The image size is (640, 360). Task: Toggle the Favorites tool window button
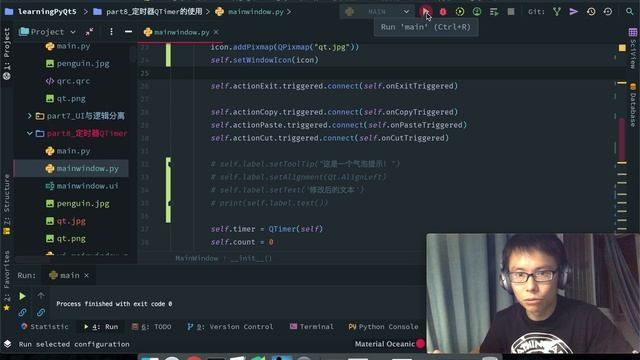pos(7,281)
